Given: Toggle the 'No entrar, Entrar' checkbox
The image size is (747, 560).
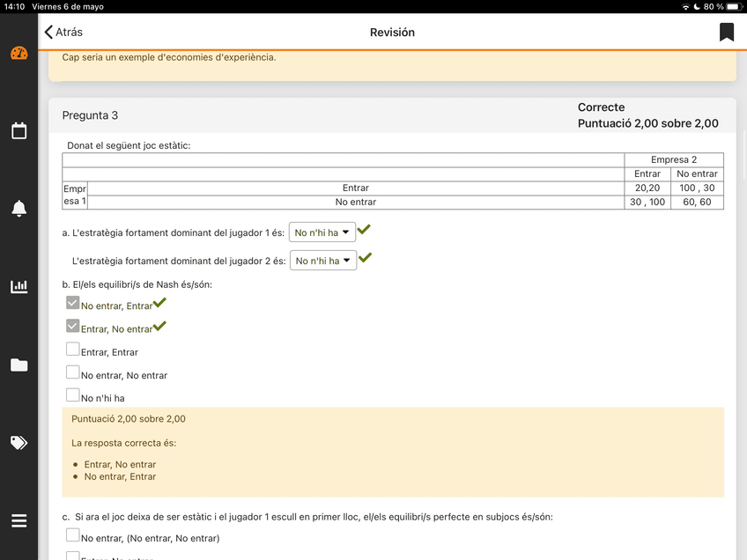Looking at the screenshot, I should [73, 303].
